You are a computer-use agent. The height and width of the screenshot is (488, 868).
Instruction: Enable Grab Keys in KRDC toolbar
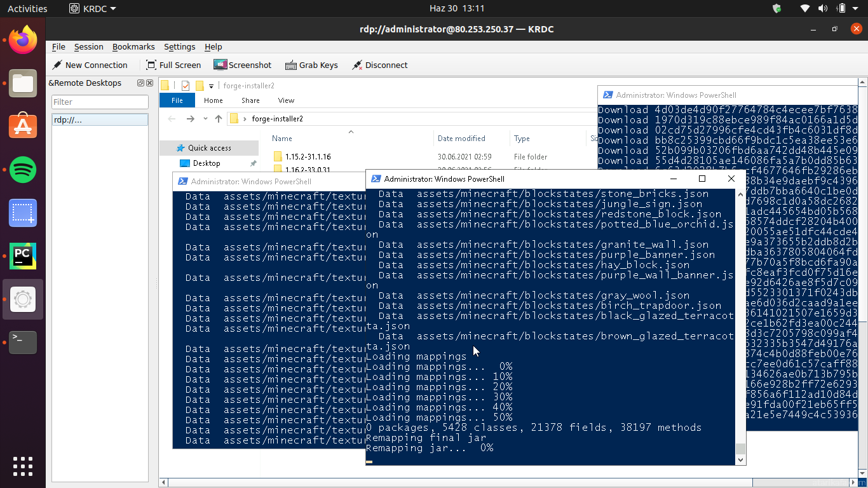click(x=311, y=65)
